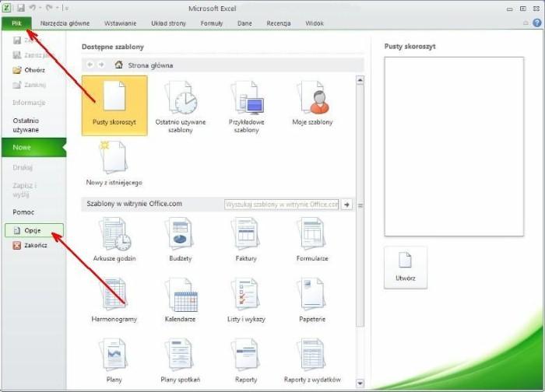The image size is (545, 392).
Task: Open the Widok tab
Action: click(x=315, y=23)
